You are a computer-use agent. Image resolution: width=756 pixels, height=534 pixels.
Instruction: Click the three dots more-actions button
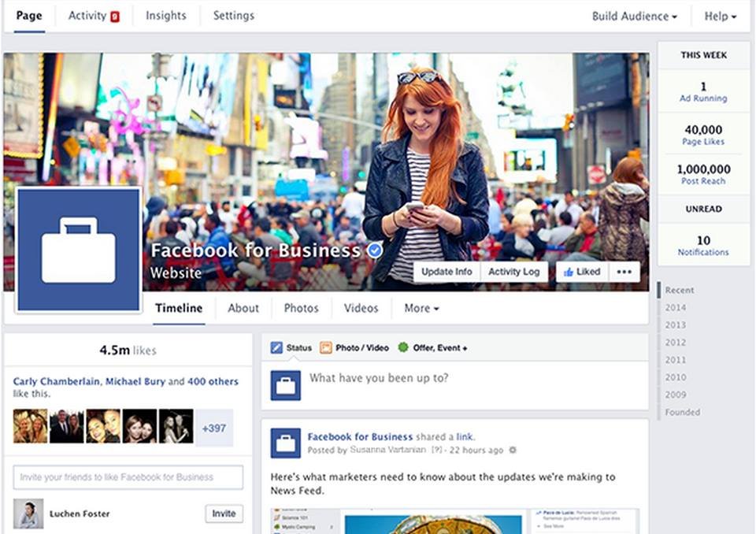624,272
